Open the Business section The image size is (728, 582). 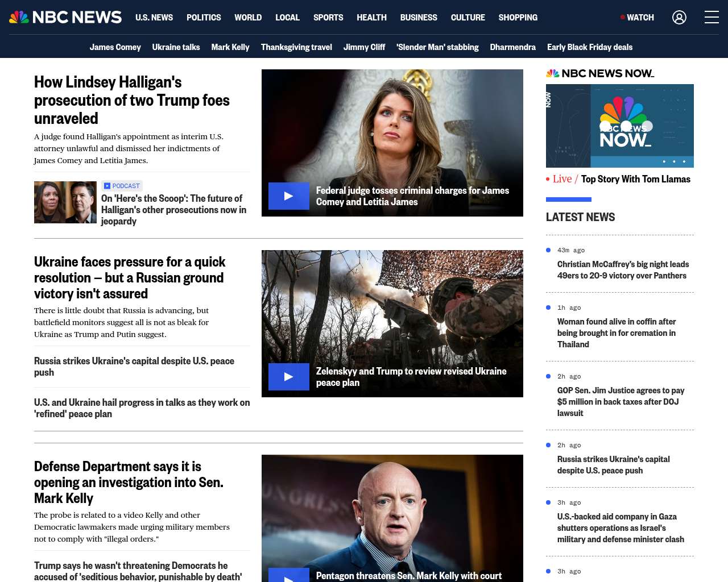419,18
